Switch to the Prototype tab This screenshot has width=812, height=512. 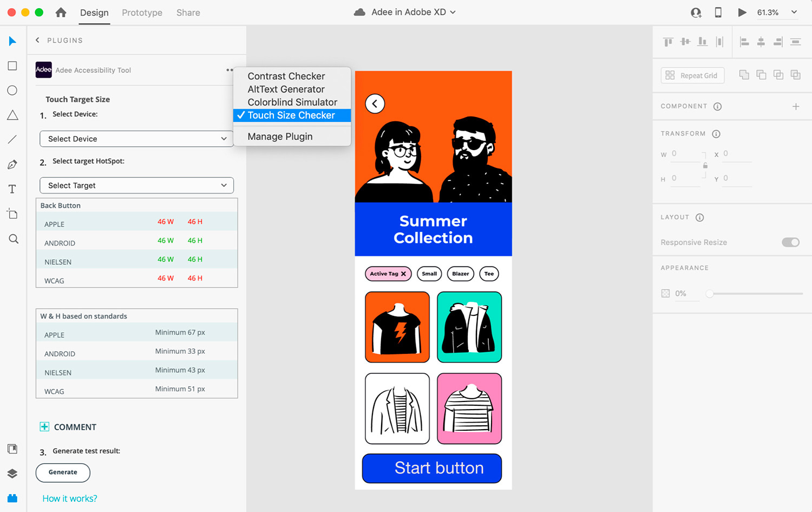142,12
